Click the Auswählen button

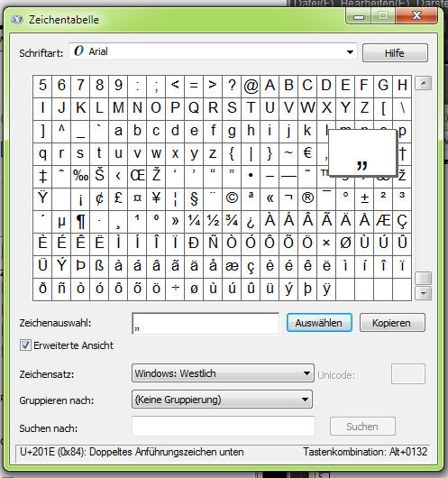[x=319, y=323]
